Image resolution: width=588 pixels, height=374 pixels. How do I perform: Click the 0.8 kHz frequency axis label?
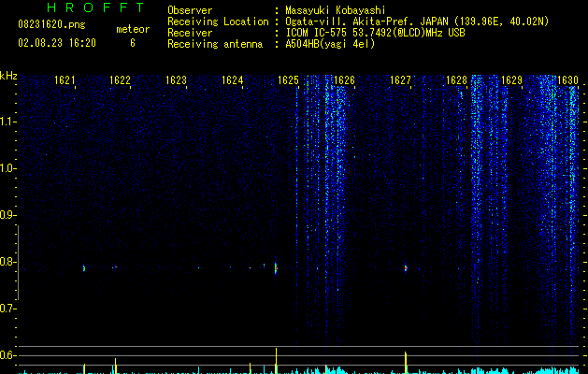click(x=7, y=262)
